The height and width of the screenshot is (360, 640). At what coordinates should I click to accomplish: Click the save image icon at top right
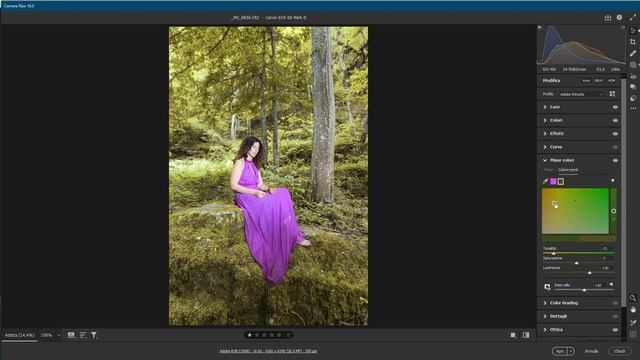pos(608,18)
